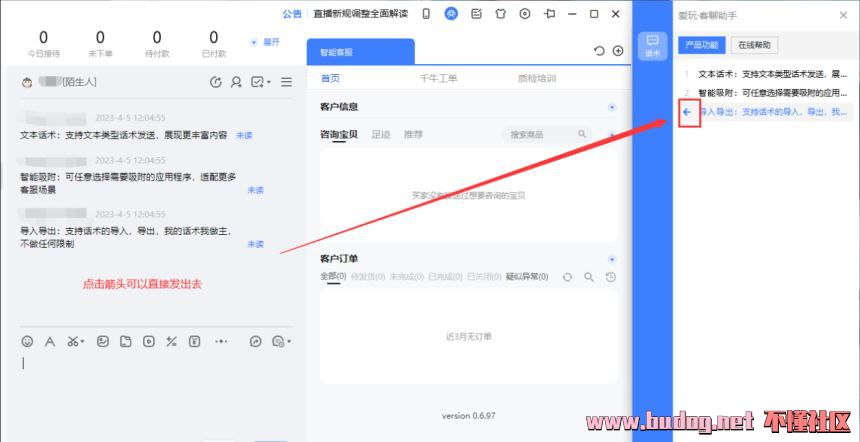Image resolution: width=860 pixels, height=442 pixels.
Task: Select the 质检培训 tab
Action: tap(536, 78)
